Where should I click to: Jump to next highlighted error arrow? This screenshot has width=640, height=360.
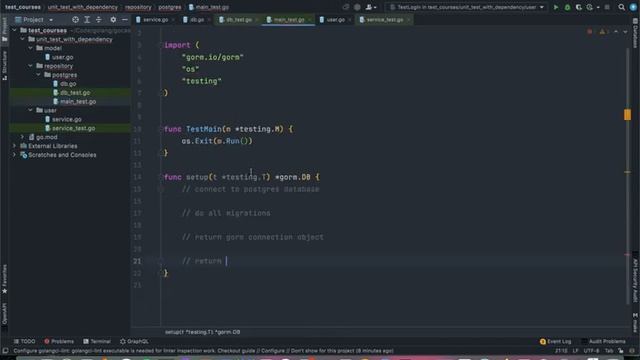pyautogui.click(x=625, y=31)
